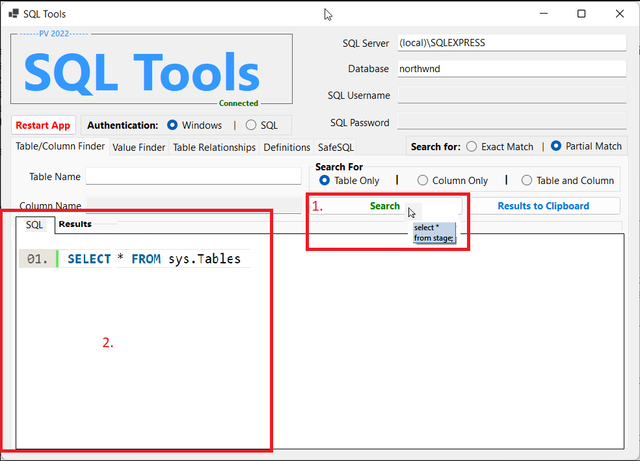Click the large SQL Tools logo

coord(141,72)
